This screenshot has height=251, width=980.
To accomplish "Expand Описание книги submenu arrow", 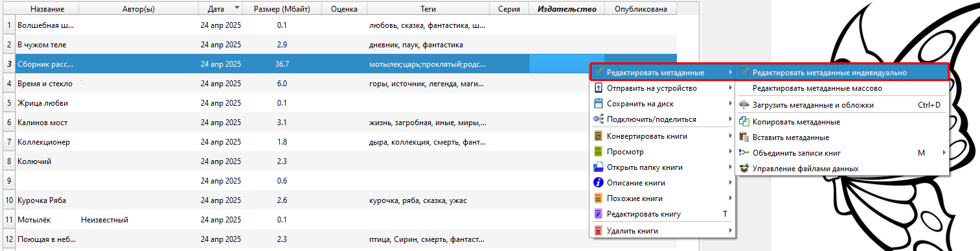I will (731, 183).
